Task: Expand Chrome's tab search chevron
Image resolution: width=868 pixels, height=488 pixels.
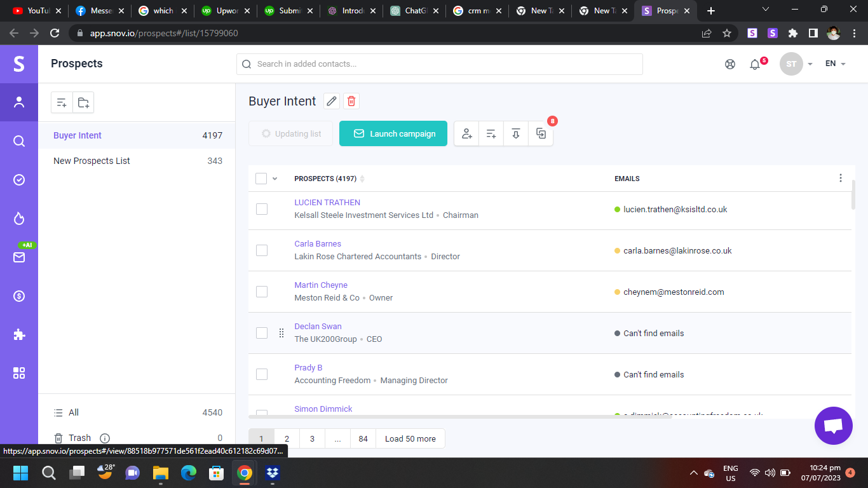Action: click(x=765, y=10)
